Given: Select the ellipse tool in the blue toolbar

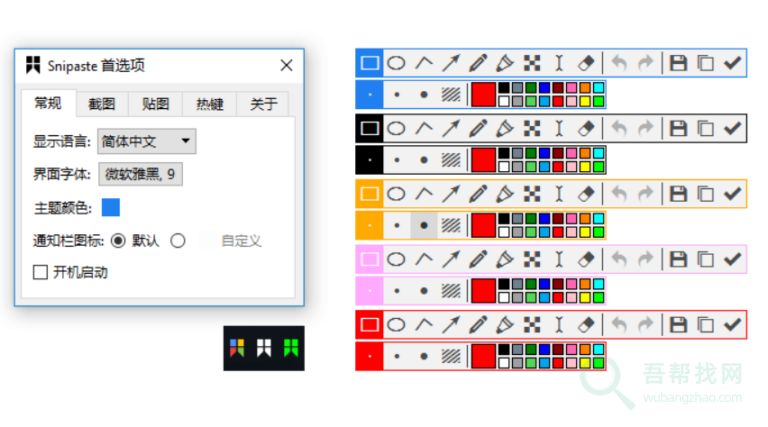Looking at the screenshot, I should [x=397, y=63].
